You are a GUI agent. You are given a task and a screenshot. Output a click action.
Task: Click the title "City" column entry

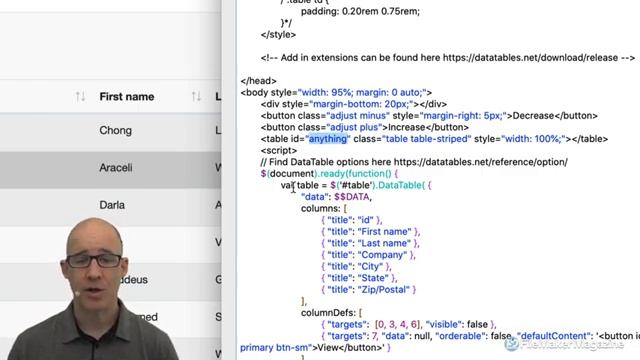click(x=356, y=267)
